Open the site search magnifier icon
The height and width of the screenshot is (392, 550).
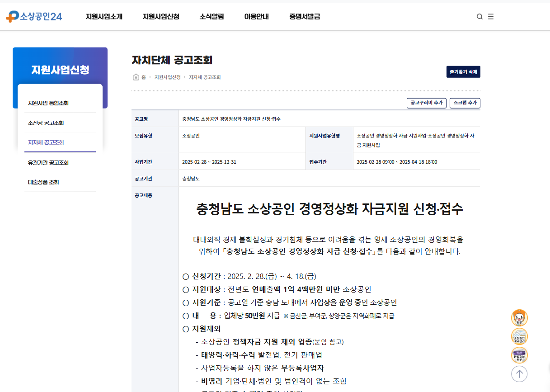(479, 16)
